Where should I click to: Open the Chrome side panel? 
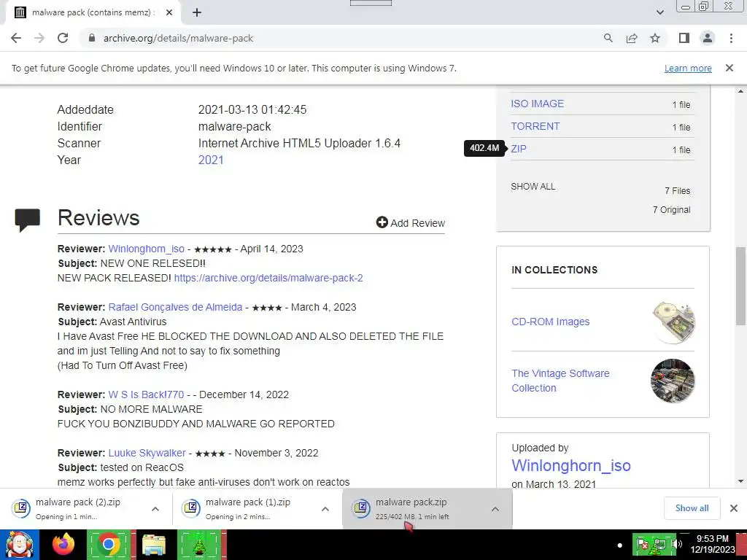click(x=684, y=38)
